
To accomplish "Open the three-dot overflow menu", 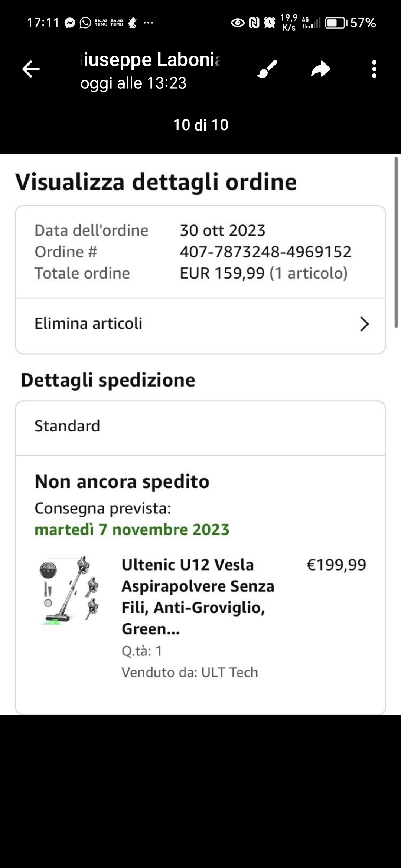I will click(x=374, y=69).
